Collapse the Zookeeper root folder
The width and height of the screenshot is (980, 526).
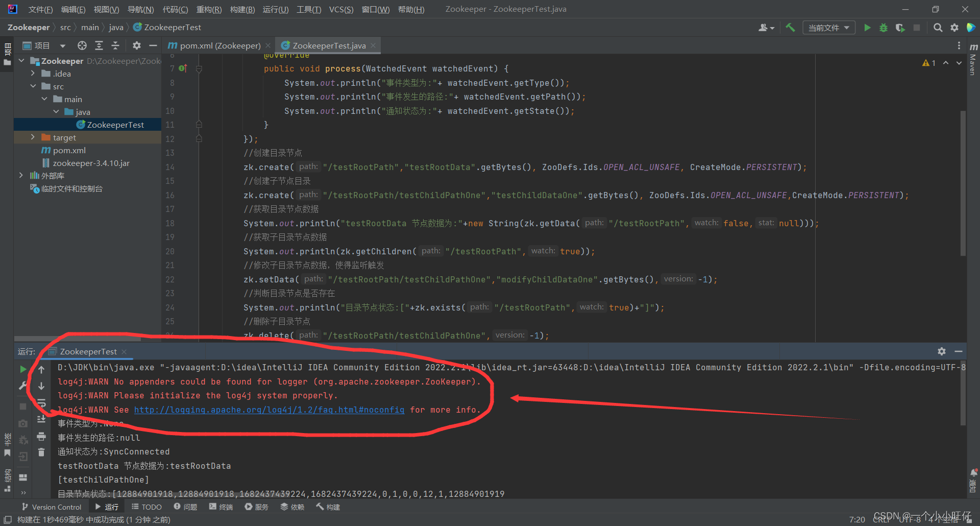pos(21,61)
